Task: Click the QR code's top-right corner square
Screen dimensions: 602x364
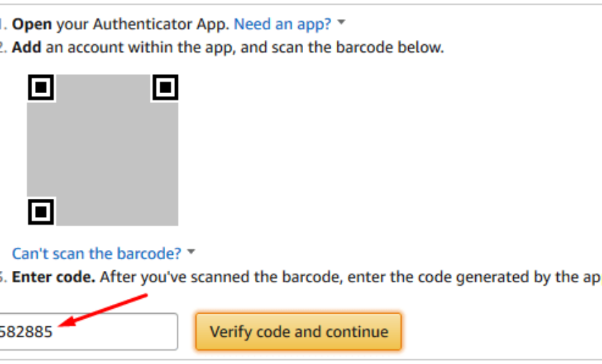Action: [x=165, y=87]
